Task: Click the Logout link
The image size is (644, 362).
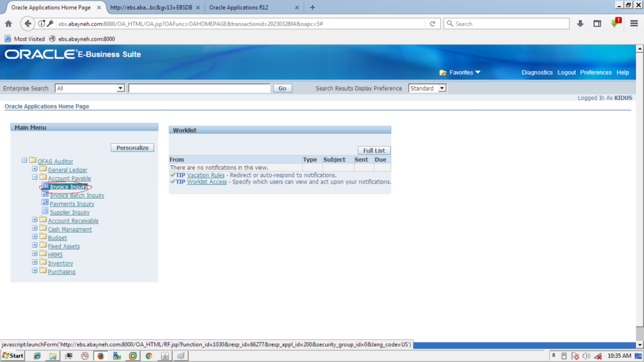Action: (x=567, y=73)
